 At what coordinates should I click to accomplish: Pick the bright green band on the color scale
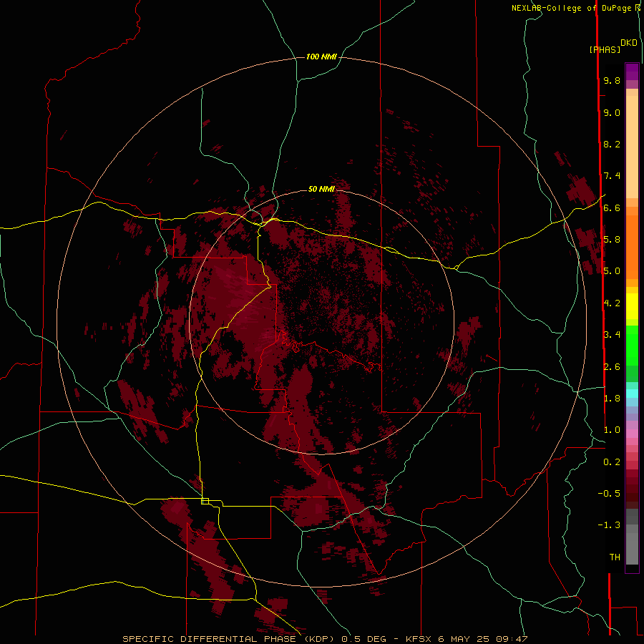click(x=632, y=346)
